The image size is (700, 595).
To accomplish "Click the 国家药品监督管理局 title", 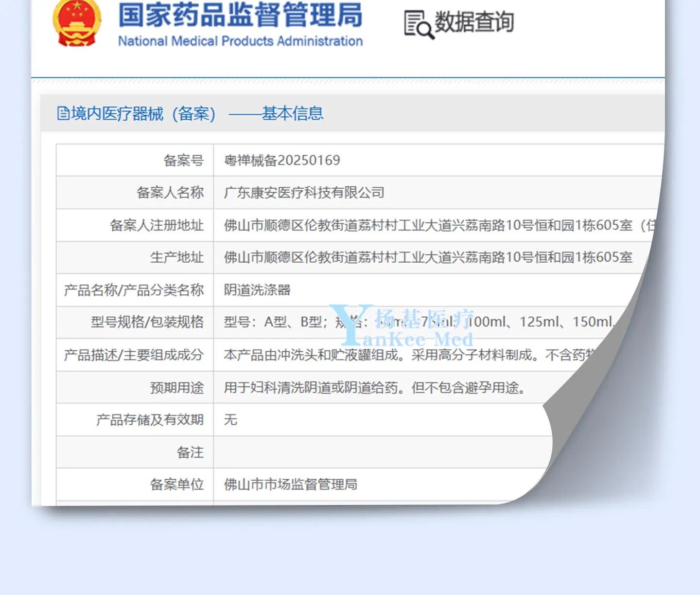I will (x=241, y=15).
